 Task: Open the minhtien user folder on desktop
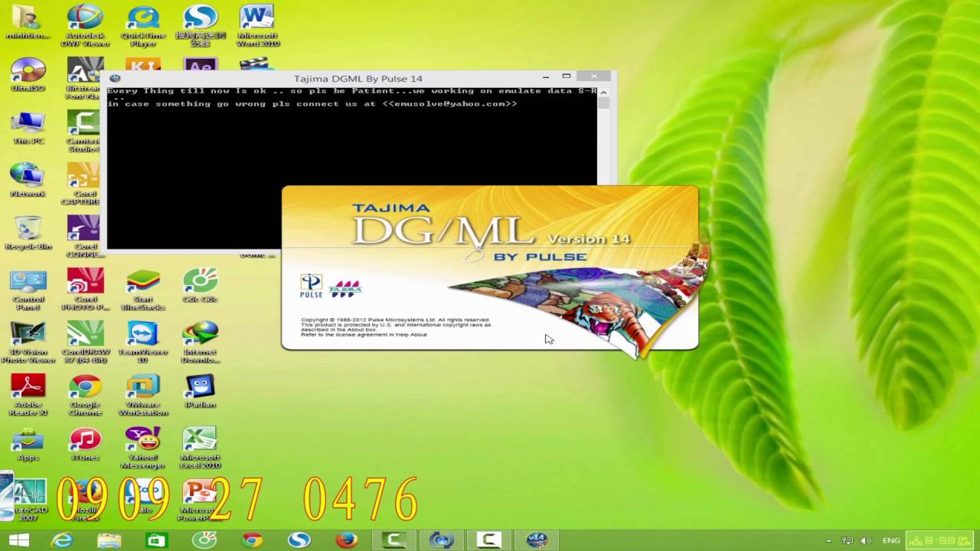[28, 23]
